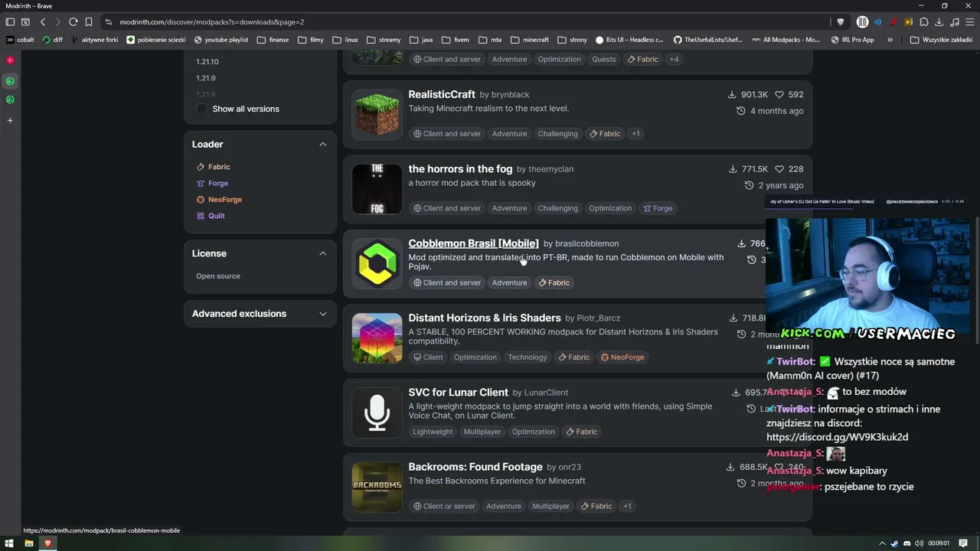Reload the Modrinth page

click(x=73, y=22)
